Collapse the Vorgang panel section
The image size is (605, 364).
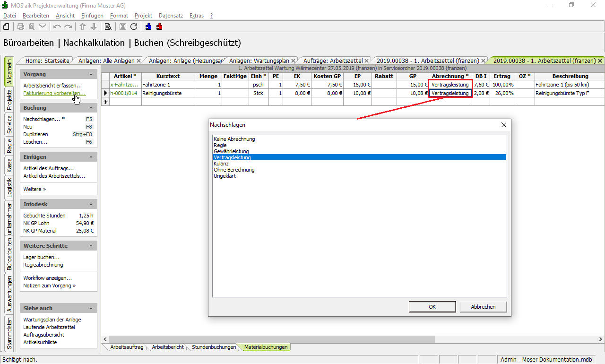pos(91,74)
